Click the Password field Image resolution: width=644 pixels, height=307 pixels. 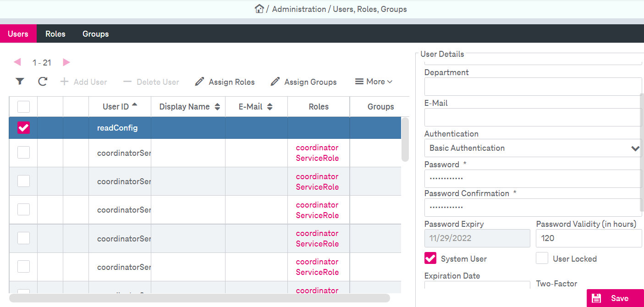[x=533, y=179]
